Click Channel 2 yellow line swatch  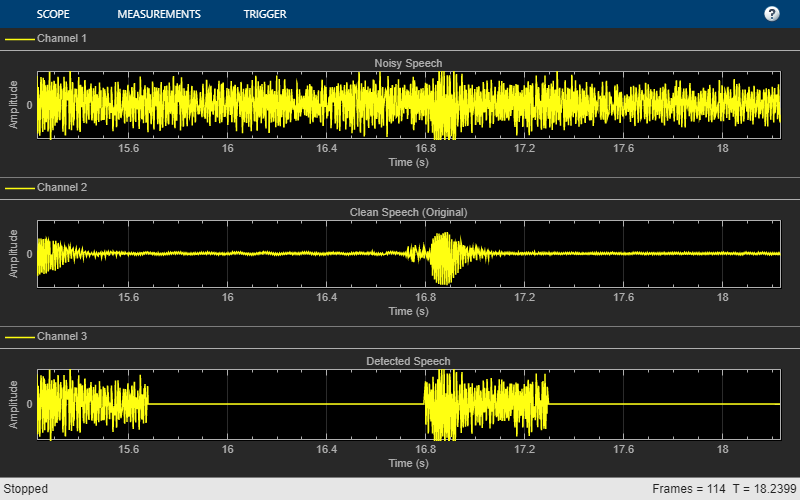pos(20,188)
